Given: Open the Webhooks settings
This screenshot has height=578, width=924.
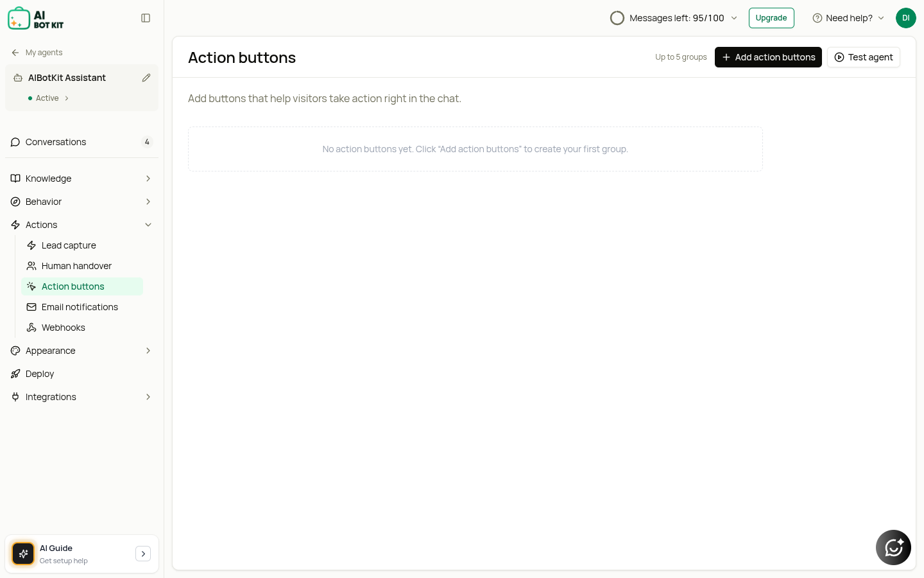Looking at the screenshot, I should (x=82, y=328).
